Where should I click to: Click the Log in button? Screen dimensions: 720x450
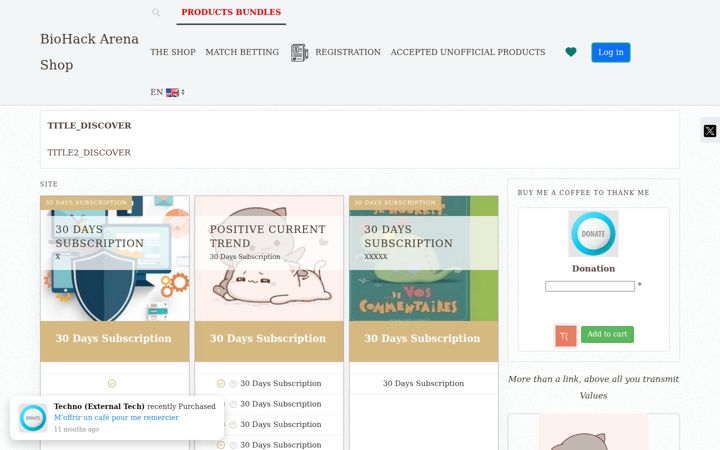611,52
